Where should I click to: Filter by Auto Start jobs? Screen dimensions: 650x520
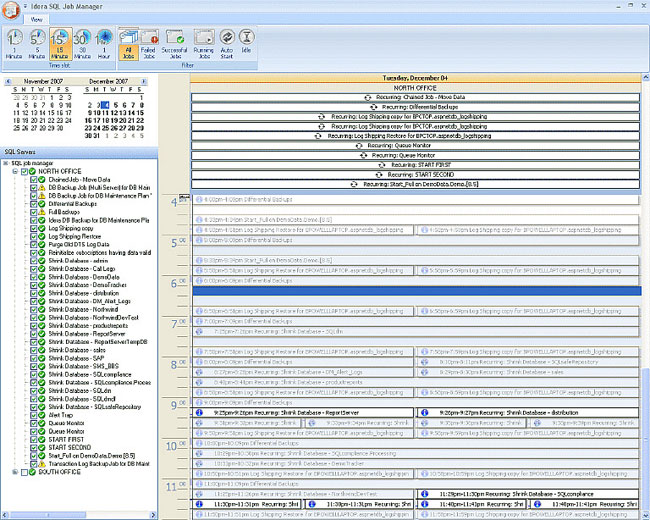pyautogui.click(x=227, y=44)
